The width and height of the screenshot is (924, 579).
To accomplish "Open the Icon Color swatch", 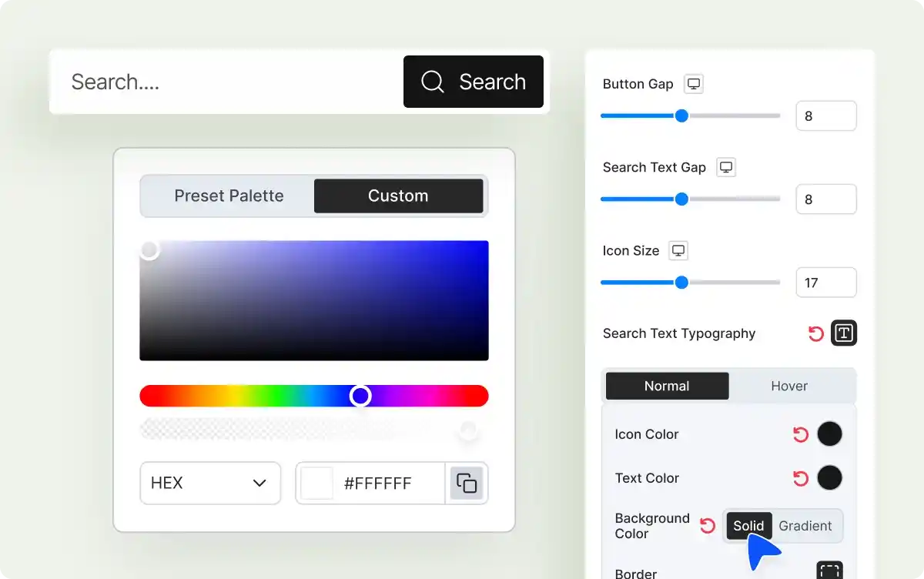I will [829, 434].
